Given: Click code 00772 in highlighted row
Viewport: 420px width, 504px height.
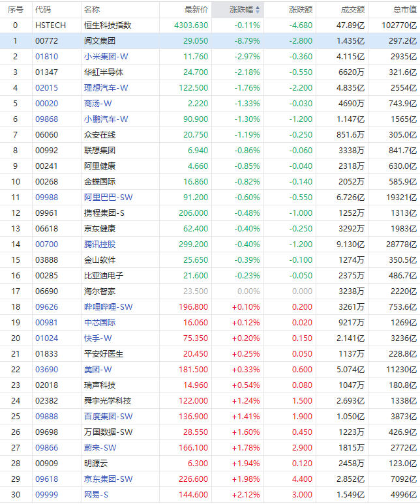Looking at the screenshot, I should [x=47, y=41].
